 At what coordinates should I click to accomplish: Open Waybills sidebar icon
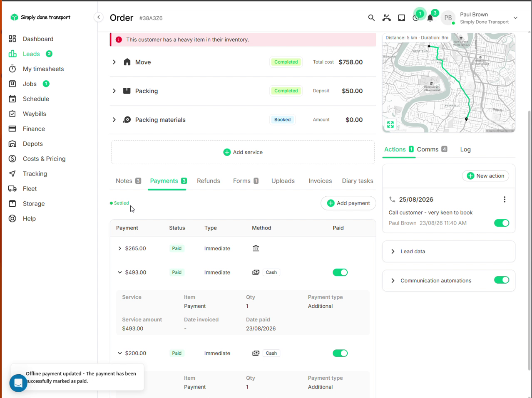(x=12, y=114)
